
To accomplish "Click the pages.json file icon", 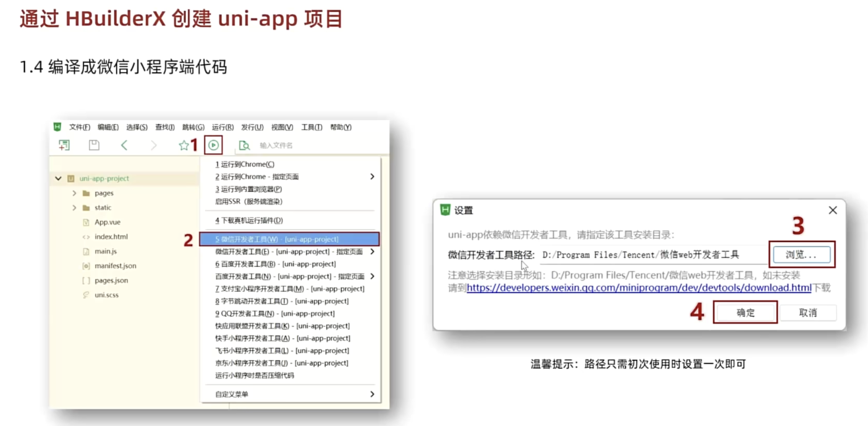I will click(86, 280).
